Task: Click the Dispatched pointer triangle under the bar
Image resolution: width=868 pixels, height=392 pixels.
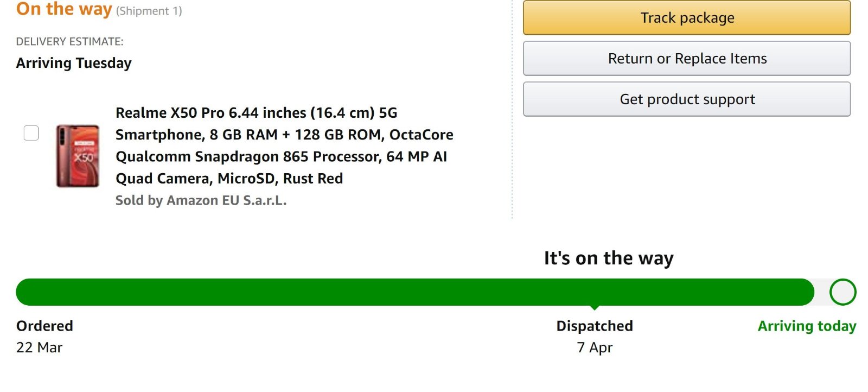Action: 595,308
